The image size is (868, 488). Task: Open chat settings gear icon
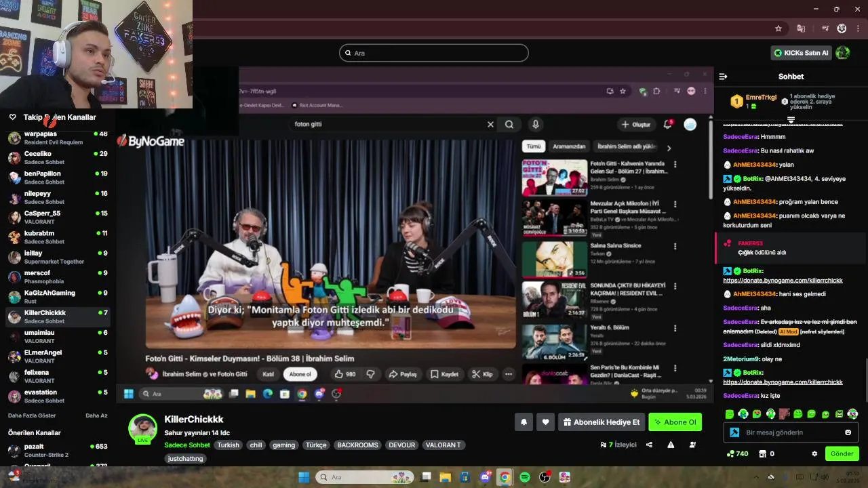click(x=814, y=453)
